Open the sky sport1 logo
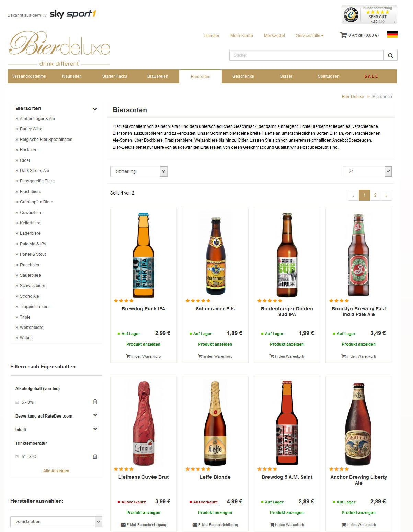The width and height of the screenshot is (413, 532). (73, 14)
